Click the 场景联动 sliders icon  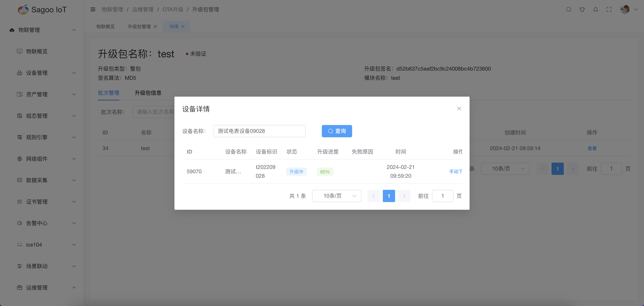[20, 266]
